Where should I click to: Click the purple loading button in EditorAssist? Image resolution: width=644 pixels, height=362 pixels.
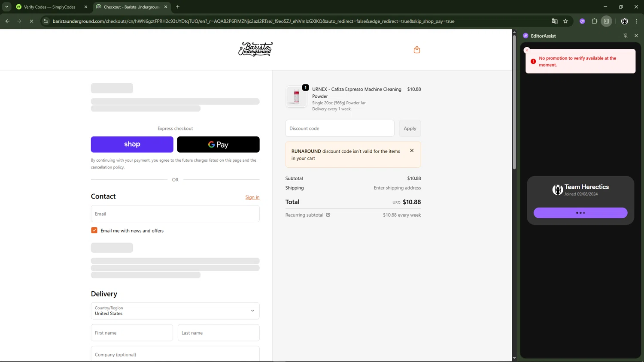(580, 213)
